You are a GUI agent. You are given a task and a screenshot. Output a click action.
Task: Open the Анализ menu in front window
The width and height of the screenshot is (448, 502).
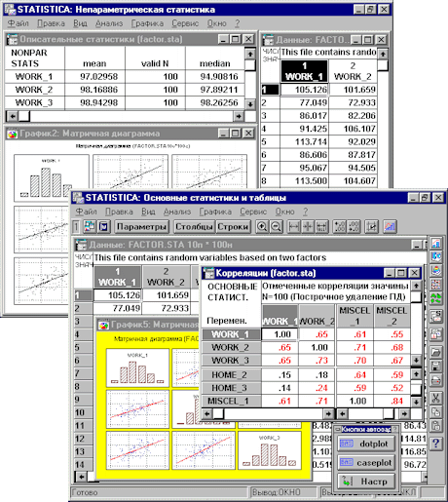177,212
